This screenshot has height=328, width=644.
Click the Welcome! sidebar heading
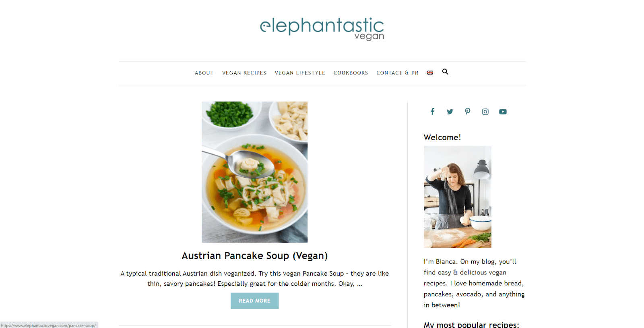(x=442, y=137)
